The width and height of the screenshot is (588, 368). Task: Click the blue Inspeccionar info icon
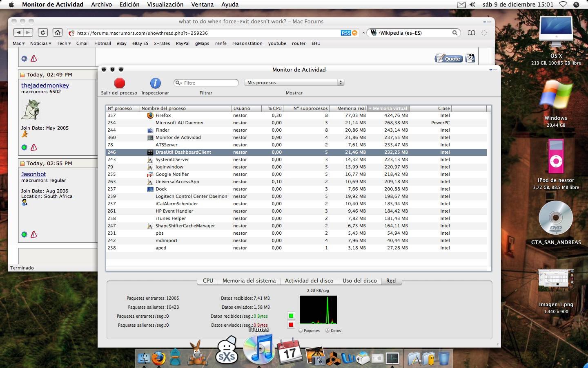[x=155, y=83]
